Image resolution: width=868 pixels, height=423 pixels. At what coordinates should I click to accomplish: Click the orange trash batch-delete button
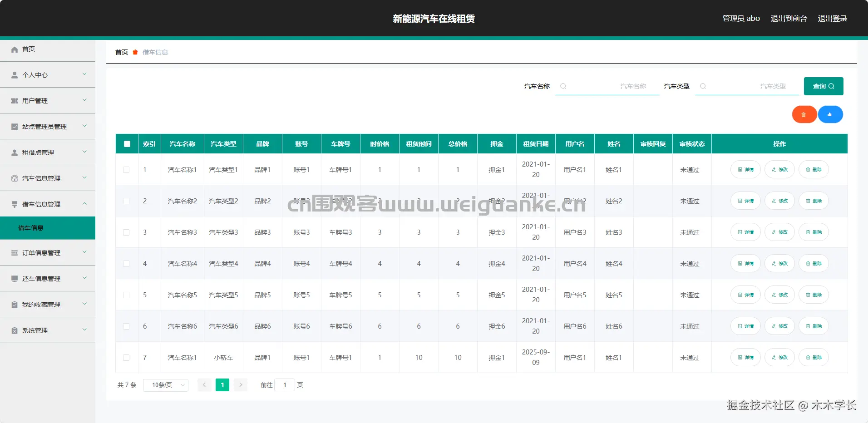804,114
